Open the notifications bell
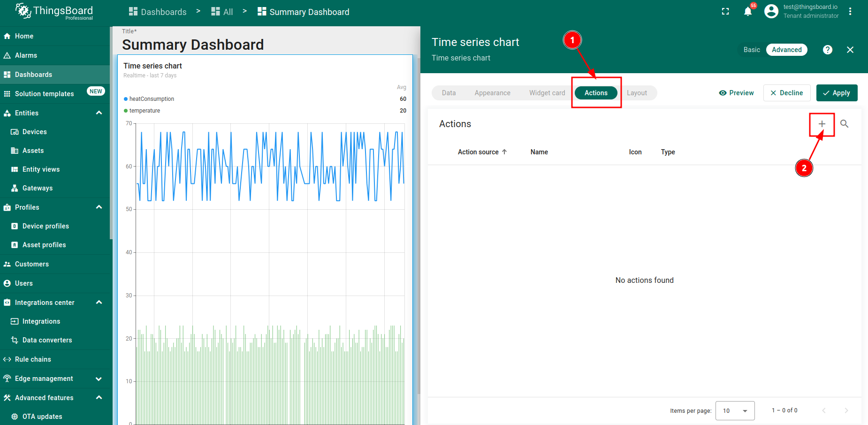 (748, 12)
